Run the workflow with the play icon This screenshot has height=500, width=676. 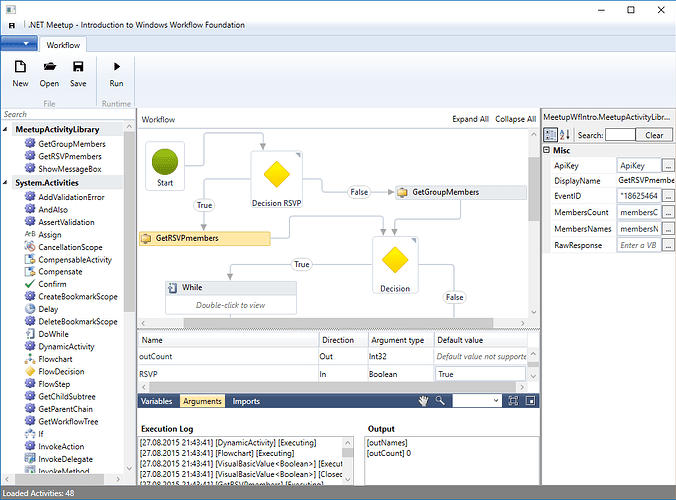pos(116,67)
